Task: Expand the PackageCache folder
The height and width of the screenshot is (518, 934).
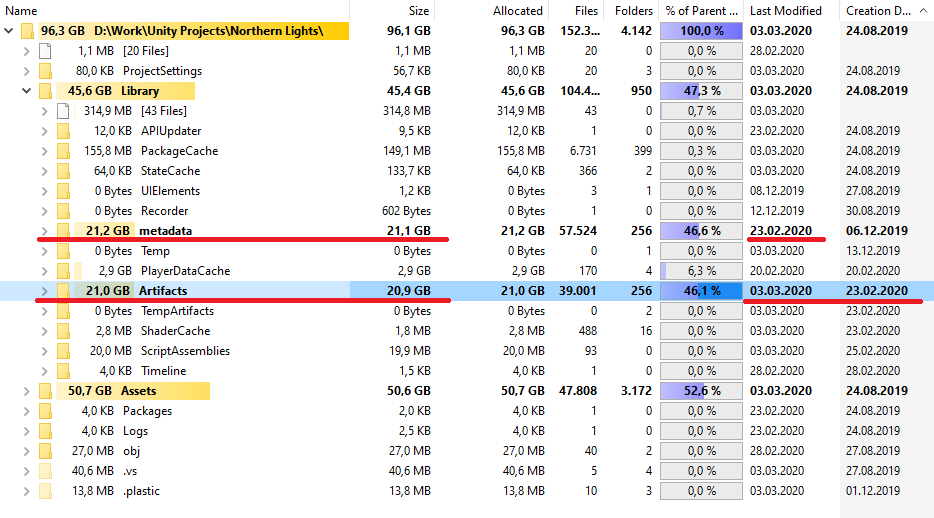Action: pos(44,151)
